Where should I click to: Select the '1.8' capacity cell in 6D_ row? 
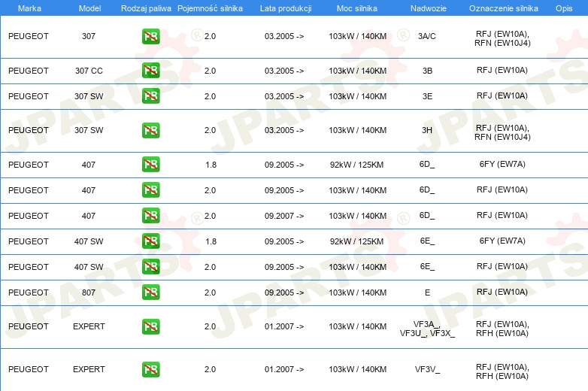coord(211,165)
